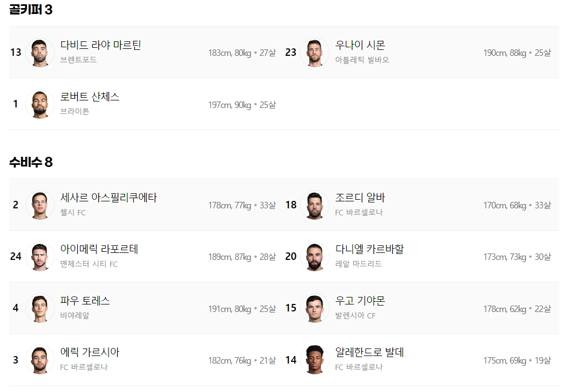Click 알레한드로 발데 player portrait
This screenshot has width=569, height=392.
pos(315,360)
